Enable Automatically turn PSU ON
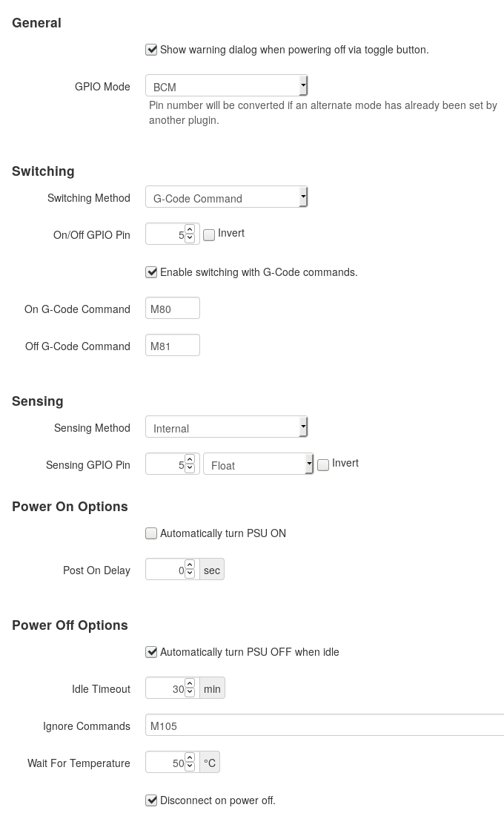The image size is (504, 819). click(151, 533)
